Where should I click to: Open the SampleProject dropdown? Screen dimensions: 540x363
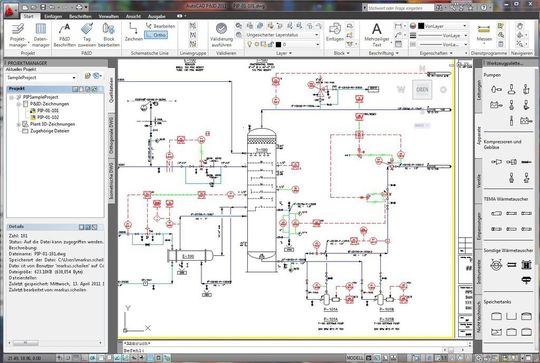coord(41,77)
